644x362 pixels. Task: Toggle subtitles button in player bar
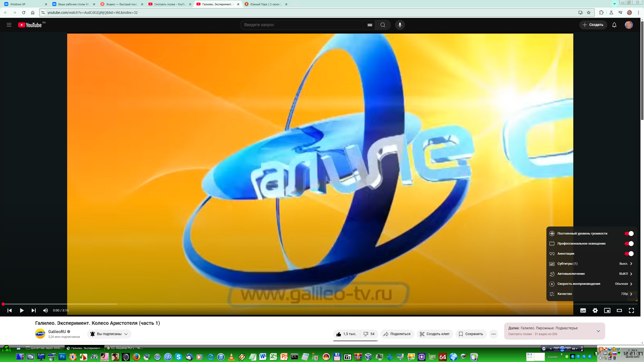point(583,310)
